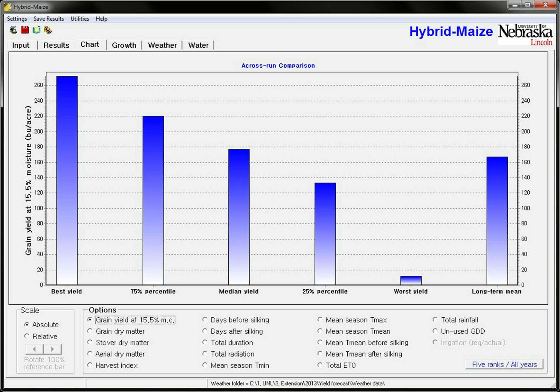This screenshot has width=560, height=392.
Task: Click the red floppy disk save icon
Action: pyautogui.click(x=25, y=30)
